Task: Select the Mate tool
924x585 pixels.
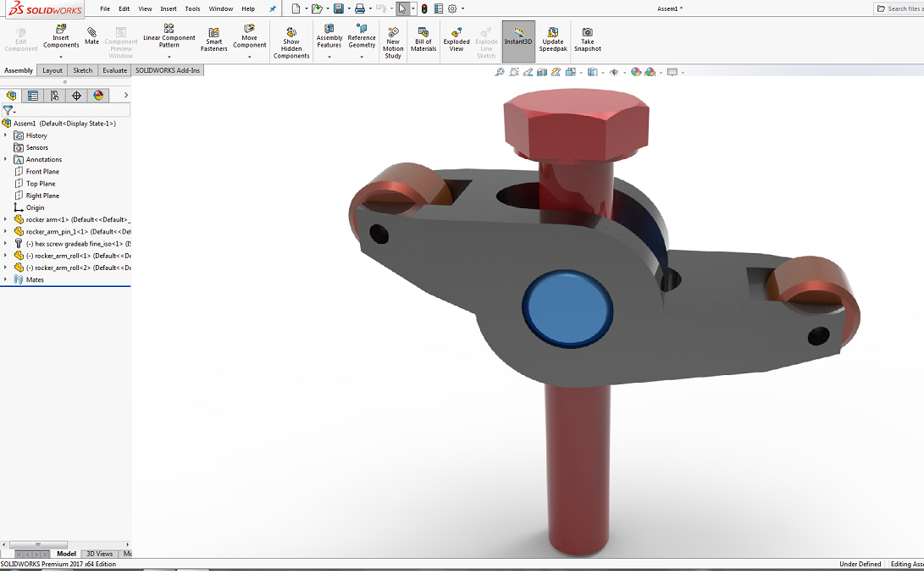Action: [x=91, y=36]
